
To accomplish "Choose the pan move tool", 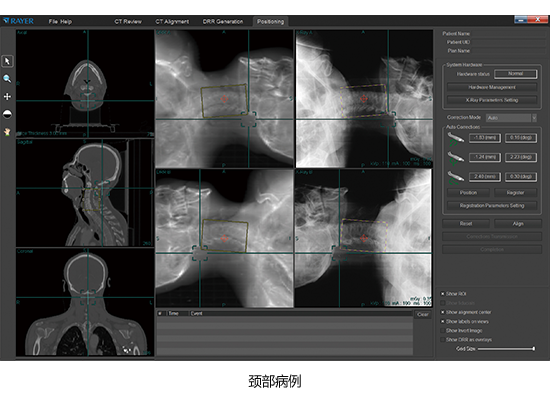I will click(7, 96).
